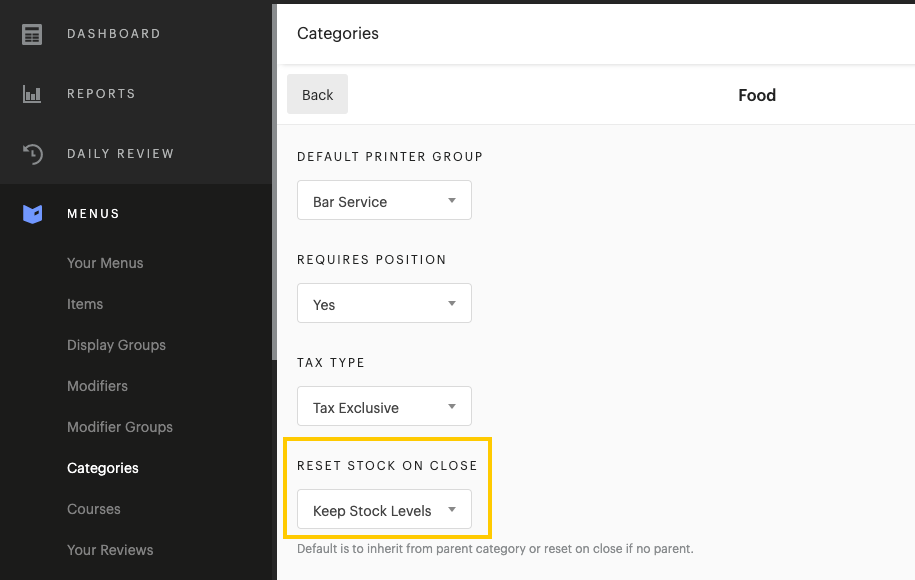The width and height of the screenshot is (915, 580).
Task: Expand the Requires Position dropdown
Action: tap(384, 304)
